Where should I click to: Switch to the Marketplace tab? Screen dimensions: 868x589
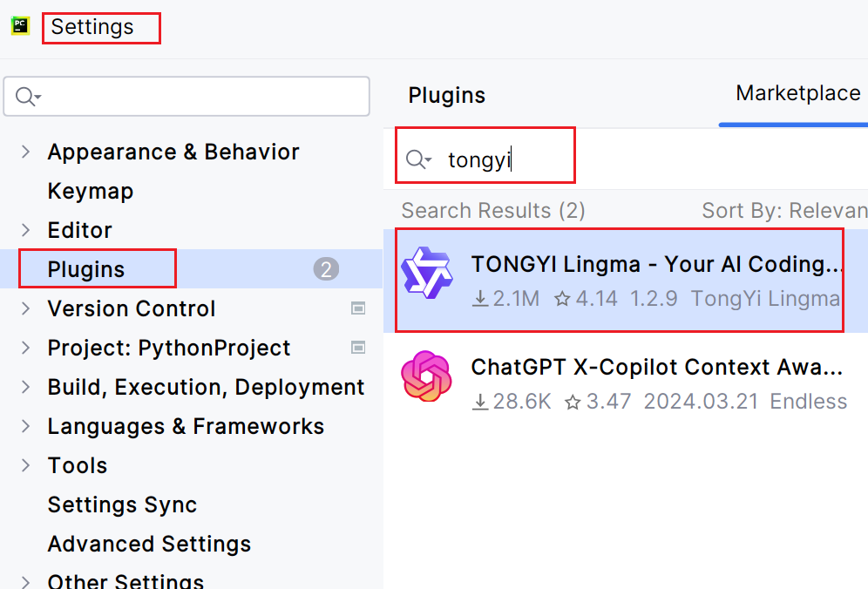[797, 94]
